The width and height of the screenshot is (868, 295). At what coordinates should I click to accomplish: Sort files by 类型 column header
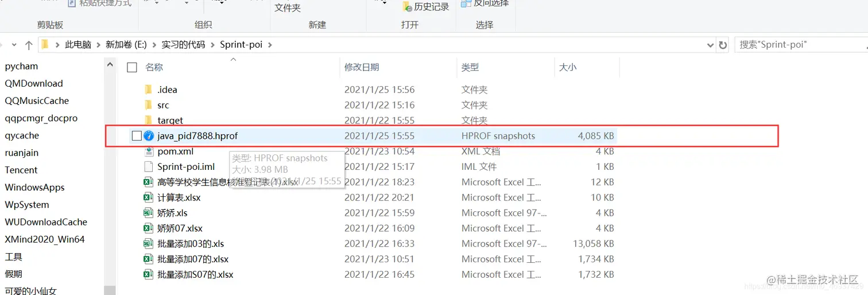coord(470,67)
